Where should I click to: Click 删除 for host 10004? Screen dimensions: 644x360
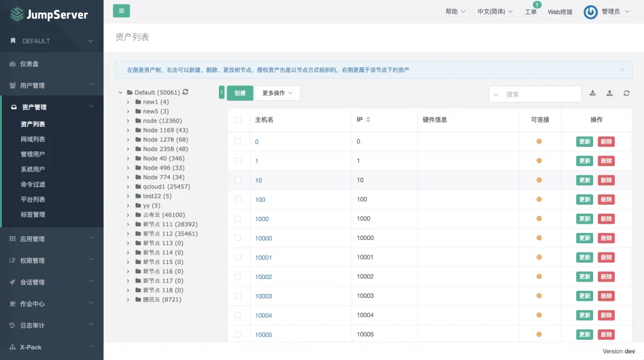click(x=606, y=315)
